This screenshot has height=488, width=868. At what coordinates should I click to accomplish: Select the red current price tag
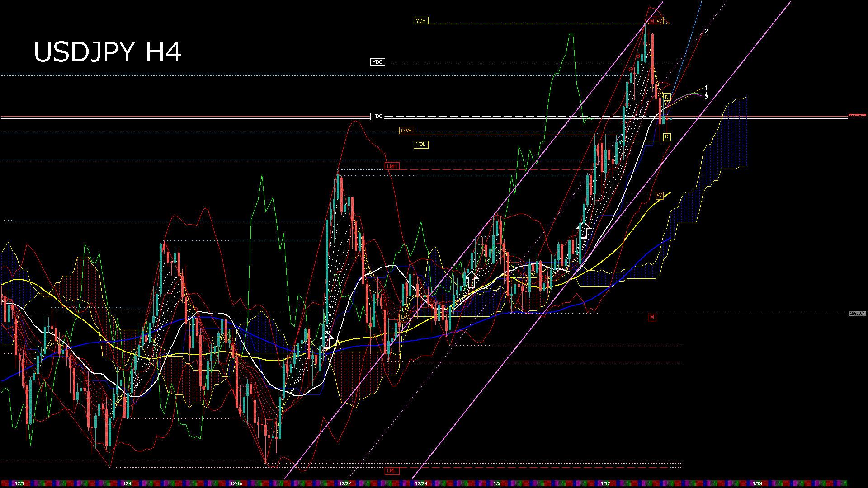(857, 116)
